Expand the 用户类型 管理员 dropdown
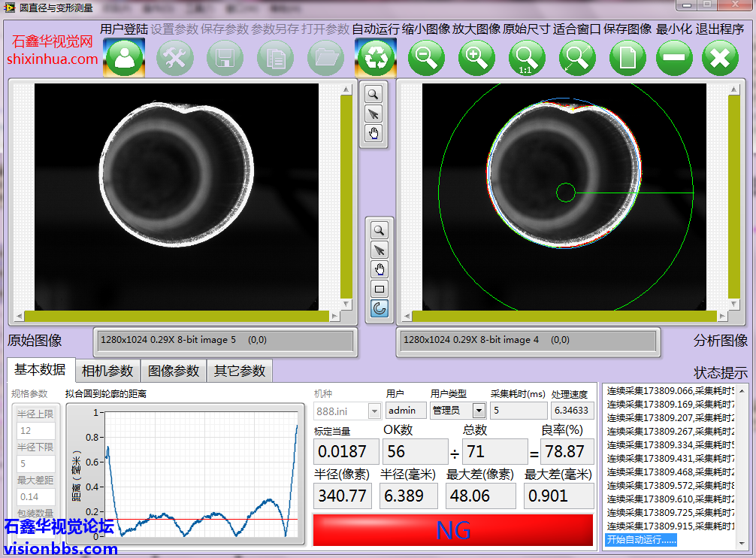Screen dimensions: 756x558 (x=478, y=411)
